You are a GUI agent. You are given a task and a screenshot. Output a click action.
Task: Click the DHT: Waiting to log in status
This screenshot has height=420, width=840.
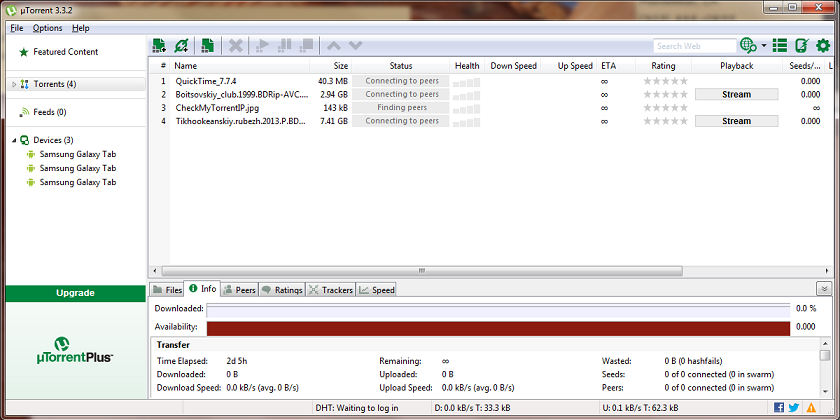point(357,408)
